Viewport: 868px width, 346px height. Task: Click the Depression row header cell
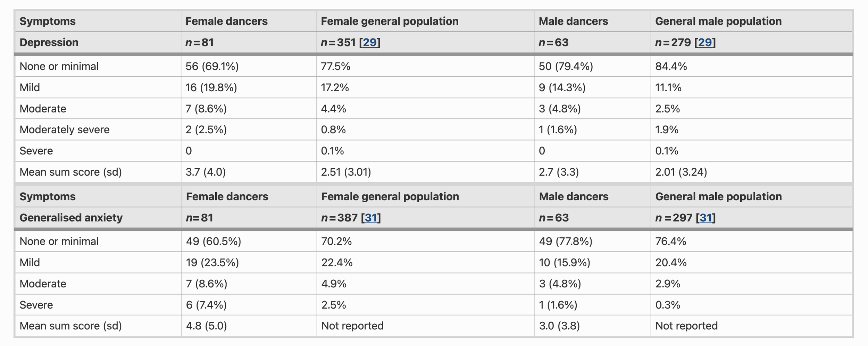(x=49, y=42)
